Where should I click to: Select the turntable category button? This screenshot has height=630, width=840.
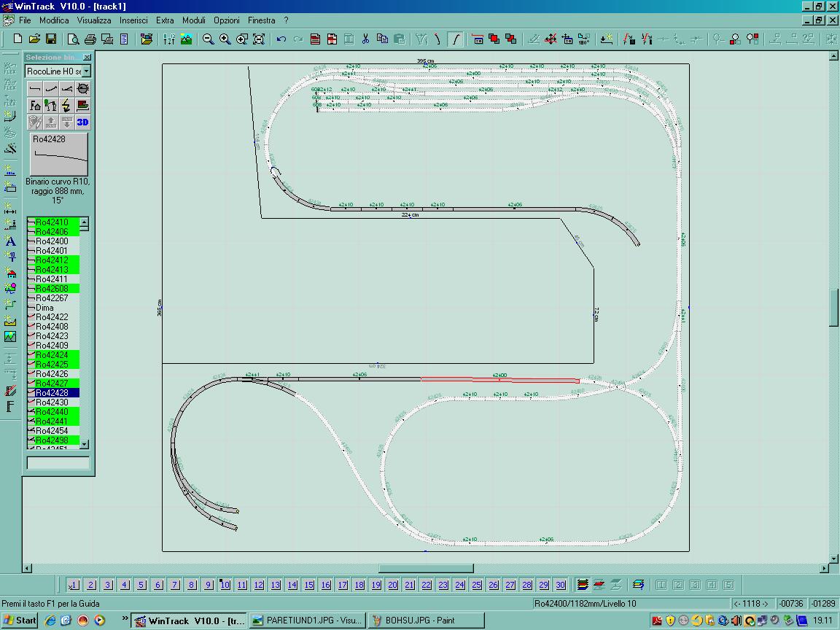(83, 88)
